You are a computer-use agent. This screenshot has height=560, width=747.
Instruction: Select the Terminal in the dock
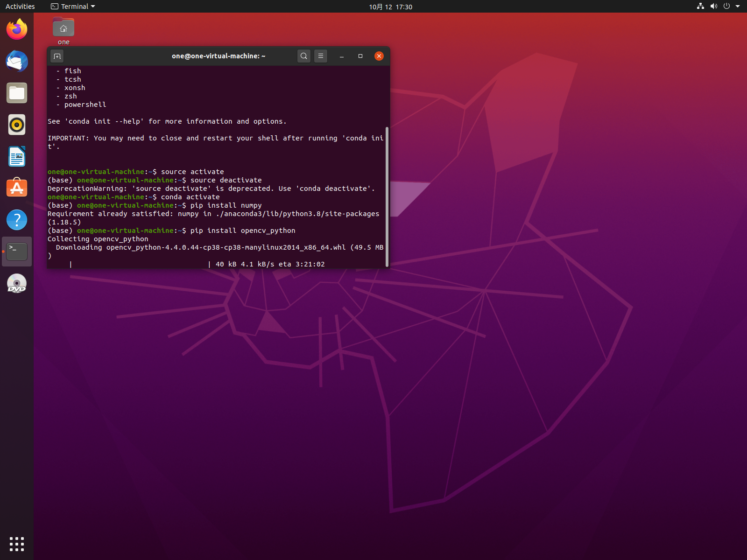[x=17, y=252]
